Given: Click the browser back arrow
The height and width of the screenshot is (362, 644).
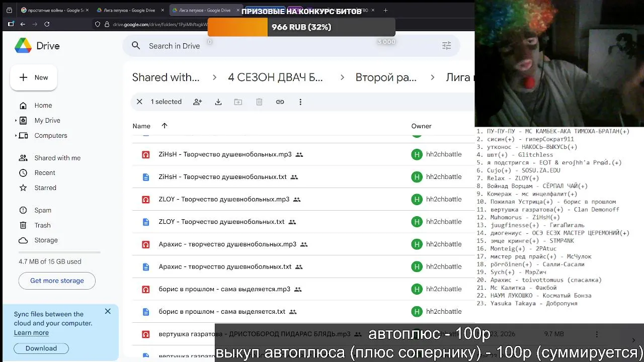Looking at the screenshot, I should [x=23, y=24].
